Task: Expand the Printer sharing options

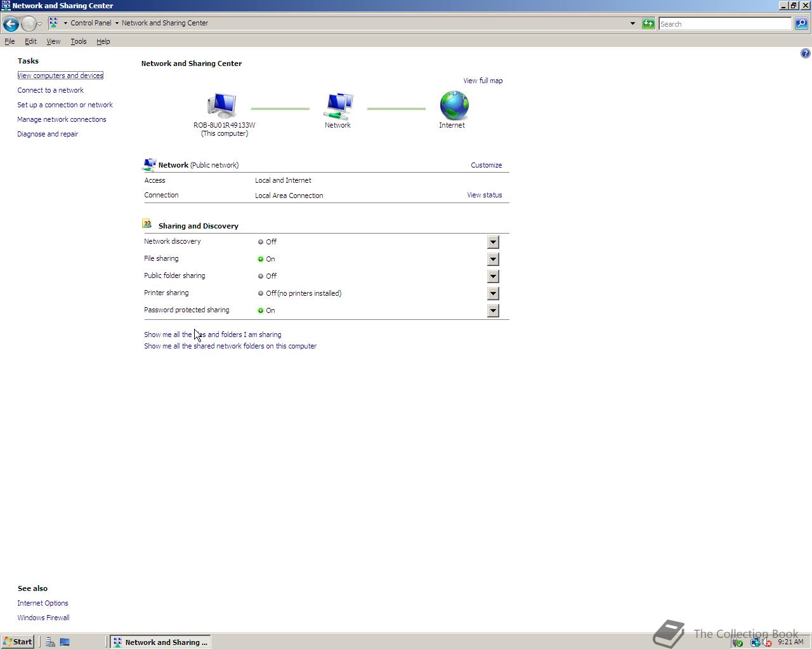Action: point(493,293)
